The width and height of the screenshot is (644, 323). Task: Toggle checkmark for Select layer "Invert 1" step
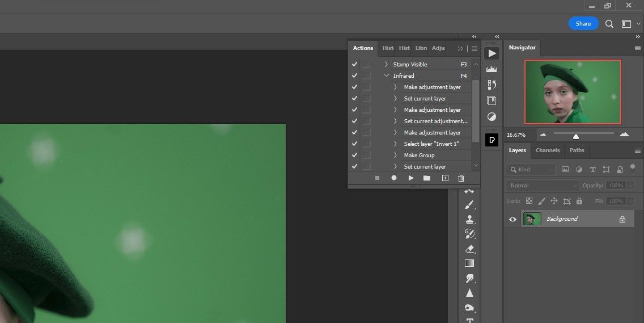point(354,144)
